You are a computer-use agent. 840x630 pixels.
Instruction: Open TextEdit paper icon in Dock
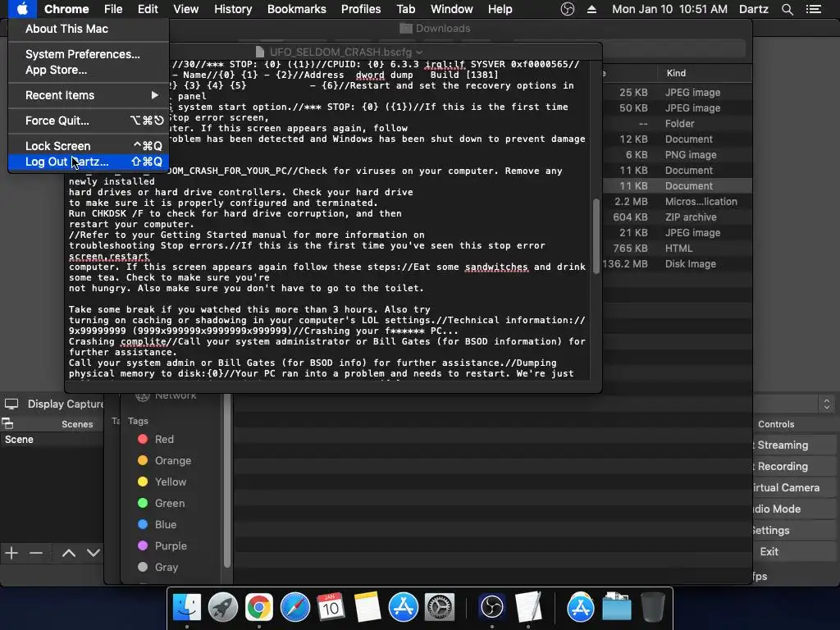pyautogui.click(x=528, y=607)
